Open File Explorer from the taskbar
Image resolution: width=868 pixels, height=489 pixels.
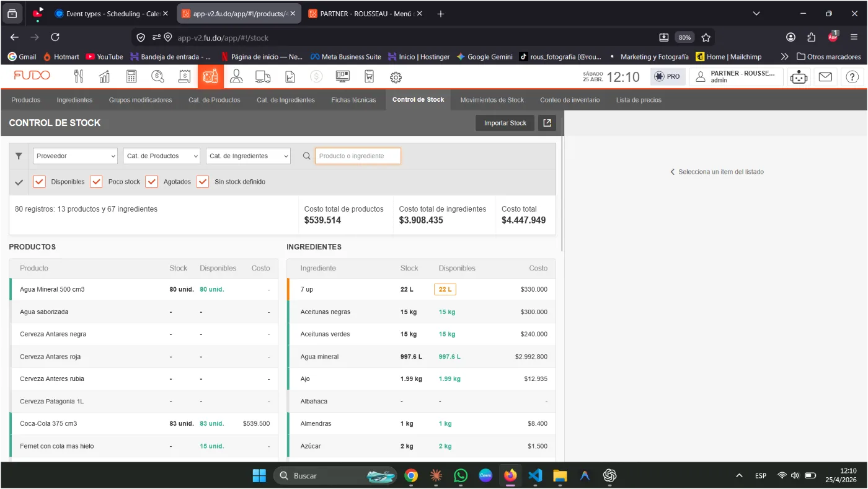coord(560,475)
